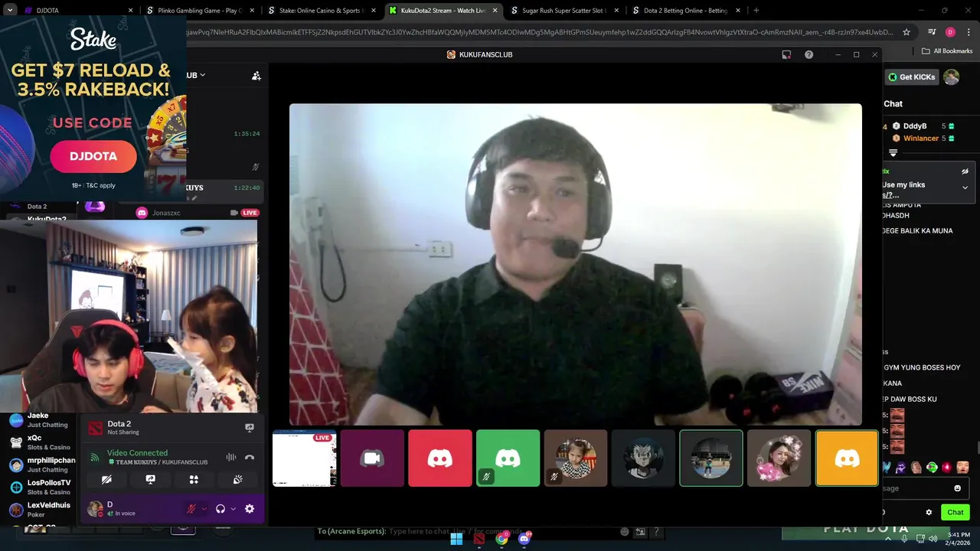This screenshot has width=980, height=551.
Task: Open Discord activities launcher icon
Action: pyautogui.click(x=194, y=480)
